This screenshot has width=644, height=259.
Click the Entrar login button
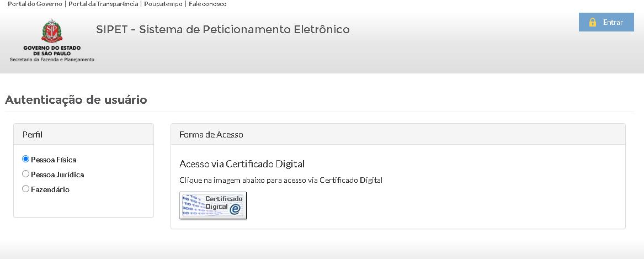(x=606, y=22)
